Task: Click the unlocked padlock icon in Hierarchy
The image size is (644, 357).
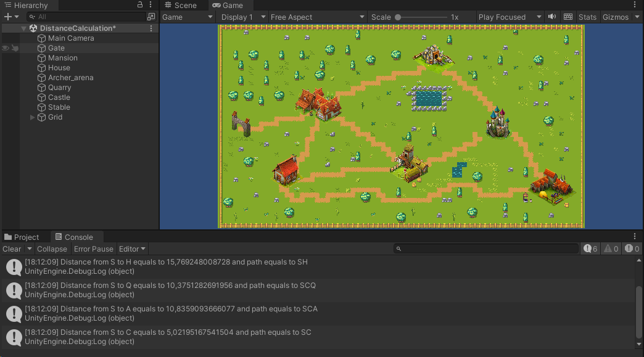Action: 140,4
